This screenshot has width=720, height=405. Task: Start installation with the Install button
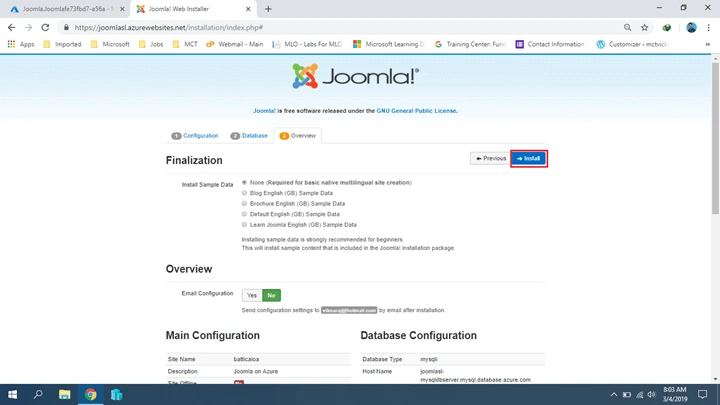click(529, 158)
